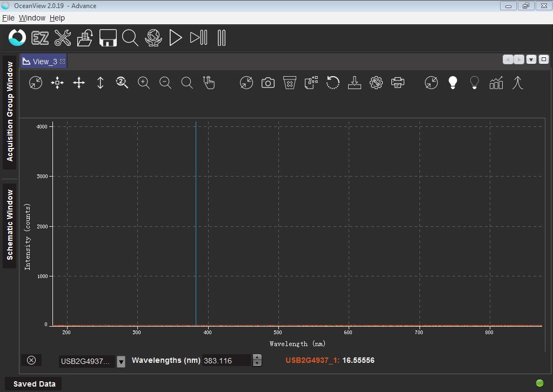This screenshot has width=553, height=392.
Task: Open the File menu
Action: (x=8, y=18)
